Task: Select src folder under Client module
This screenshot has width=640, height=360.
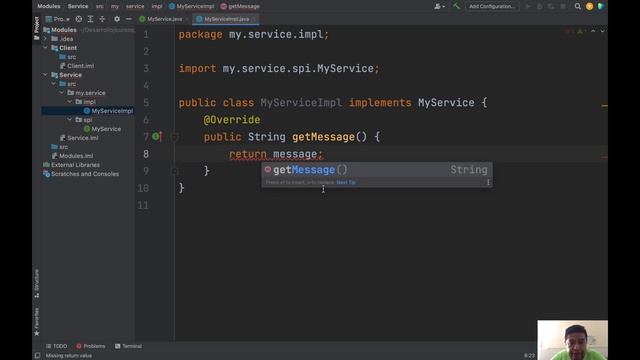Action: coord(71,57)
